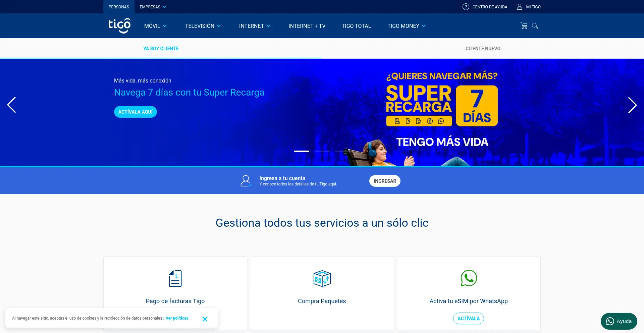Go to previous banner slide arrow
Image resolution: width=644 pixels, height=333 pixels.
click(12, 105)
